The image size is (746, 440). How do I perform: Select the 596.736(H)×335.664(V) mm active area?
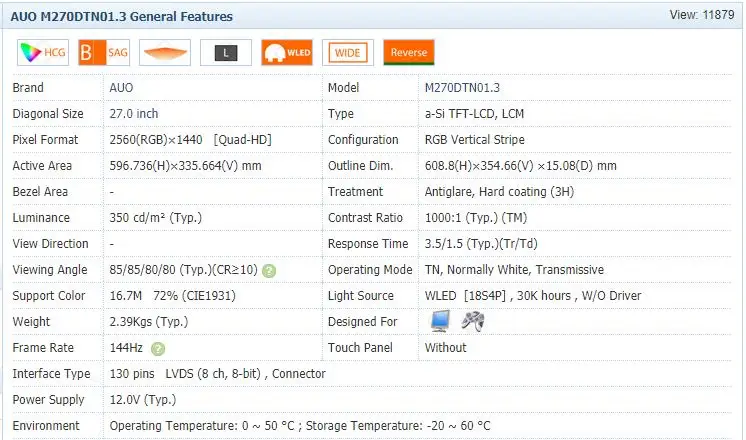pyautogui.click(x=185, y=166)
